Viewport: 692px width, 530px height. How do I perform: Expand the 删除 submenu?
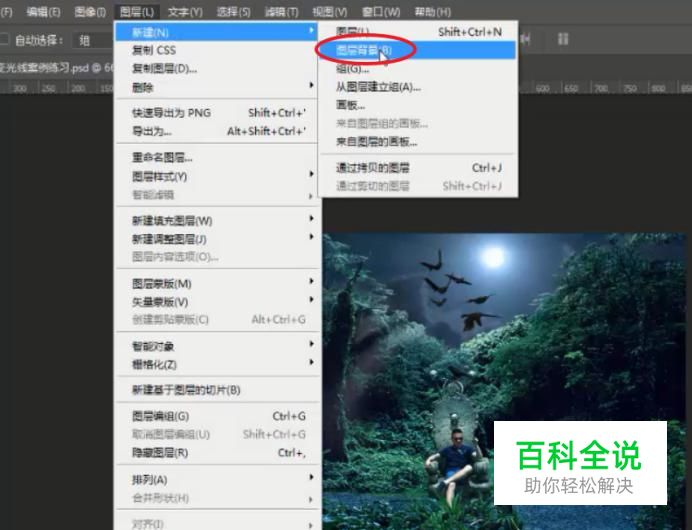click(216, 87)
